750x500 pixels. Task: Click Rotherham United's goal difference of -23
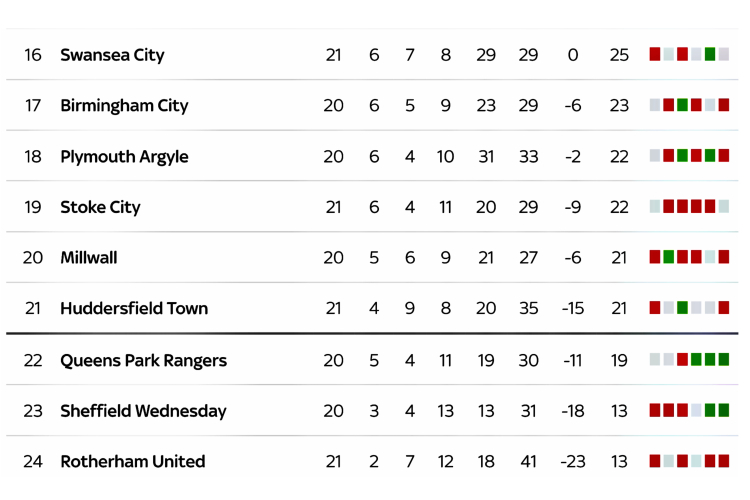(x=572, y=462)
